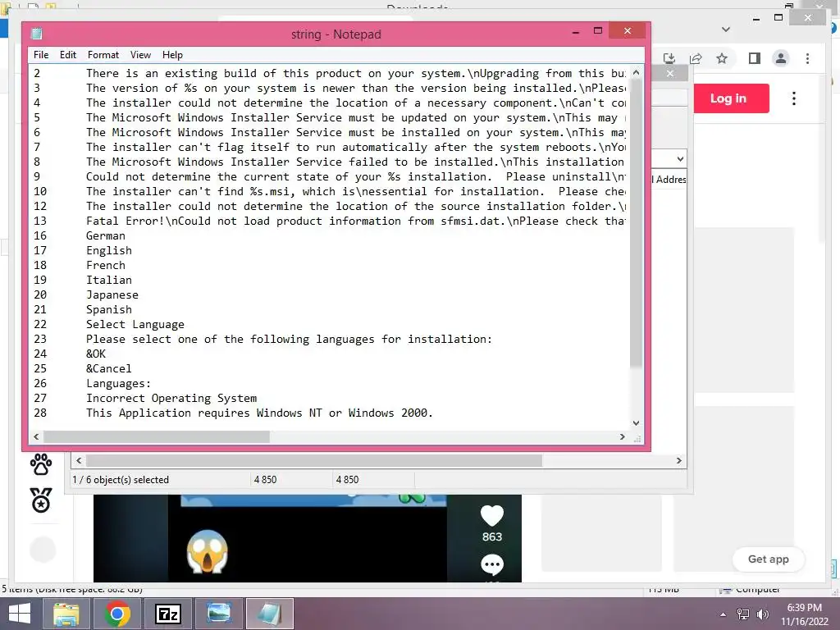Click the medal sidebar icon

coord(41,500)
